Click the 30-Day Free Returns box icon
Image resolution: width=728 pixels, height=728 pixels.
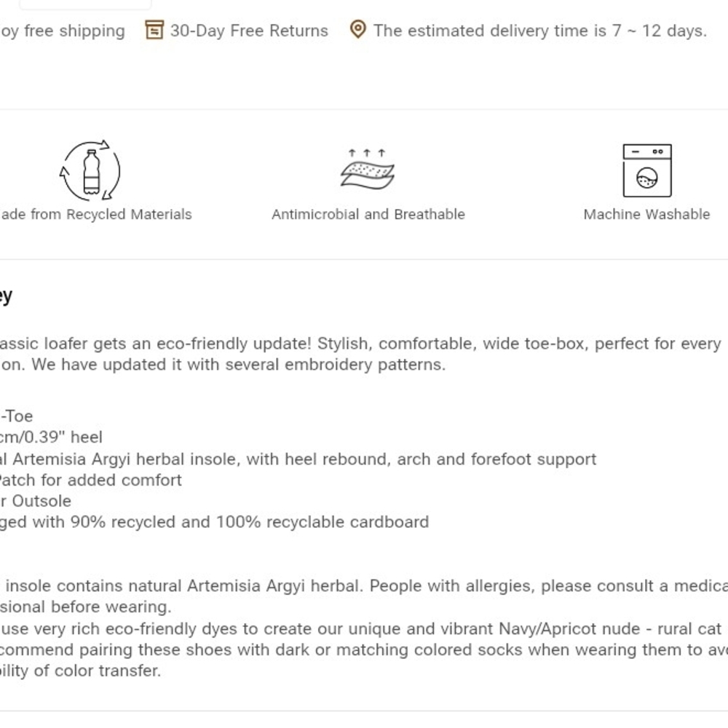coord(154,30)
